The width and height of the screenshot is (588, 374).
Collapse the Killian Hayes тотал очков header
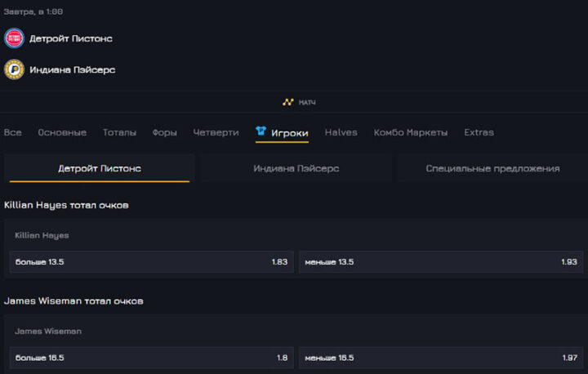point(66,205)
